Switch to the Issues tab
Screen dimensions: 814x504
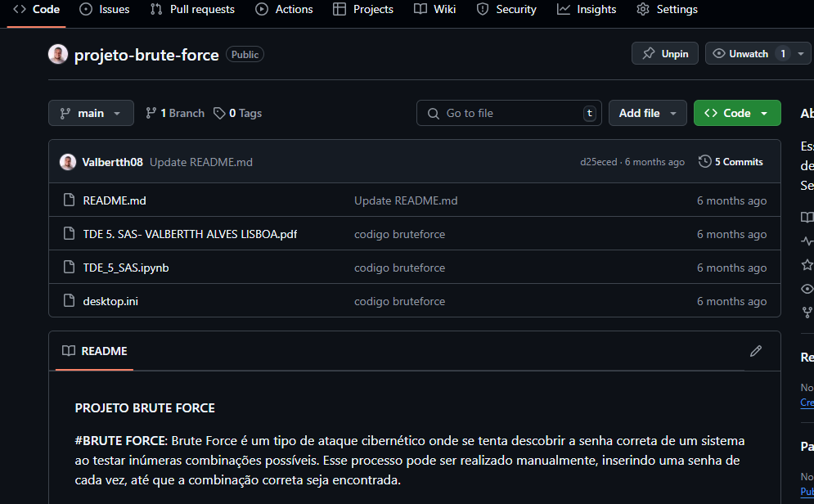point(105,9)
